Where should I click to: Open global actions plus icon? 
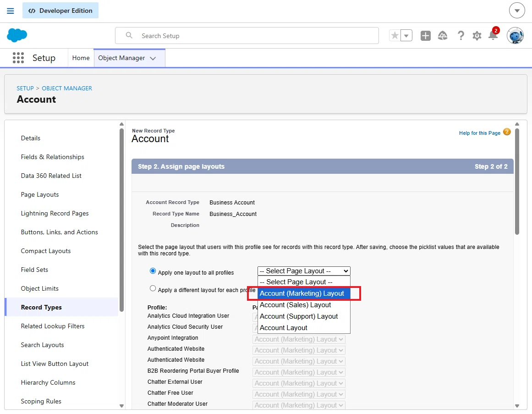coord(426,36)
